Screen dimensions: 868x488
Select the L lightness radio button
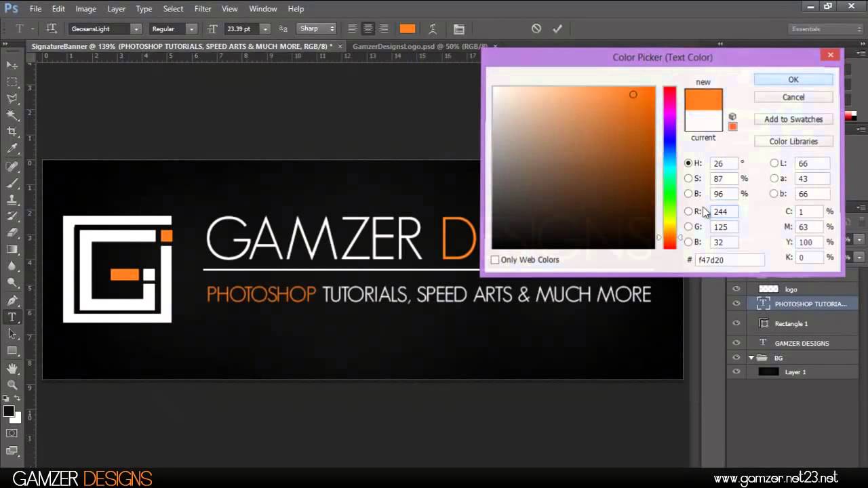pyautogui.click(x=774, y=163)
